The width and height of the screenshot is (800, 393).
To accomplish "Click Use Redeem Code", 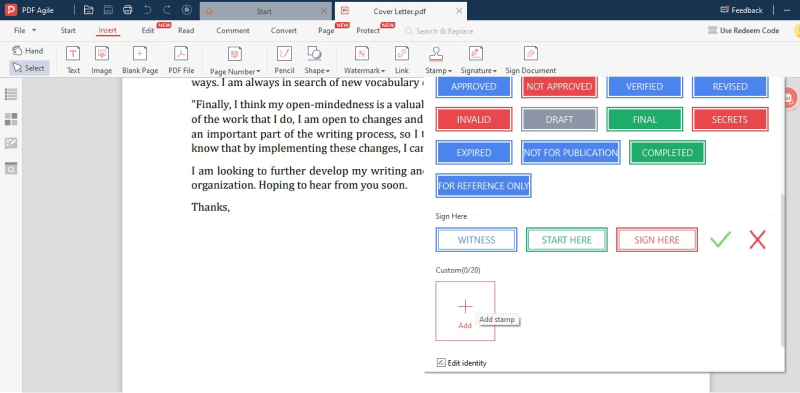I will tap(743, 31).
